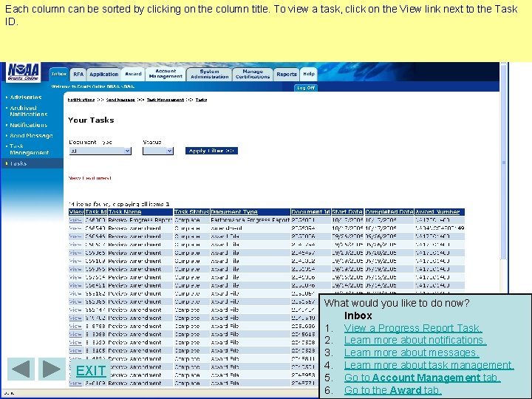Sort the table by Task Status

[x=191, y=212]
